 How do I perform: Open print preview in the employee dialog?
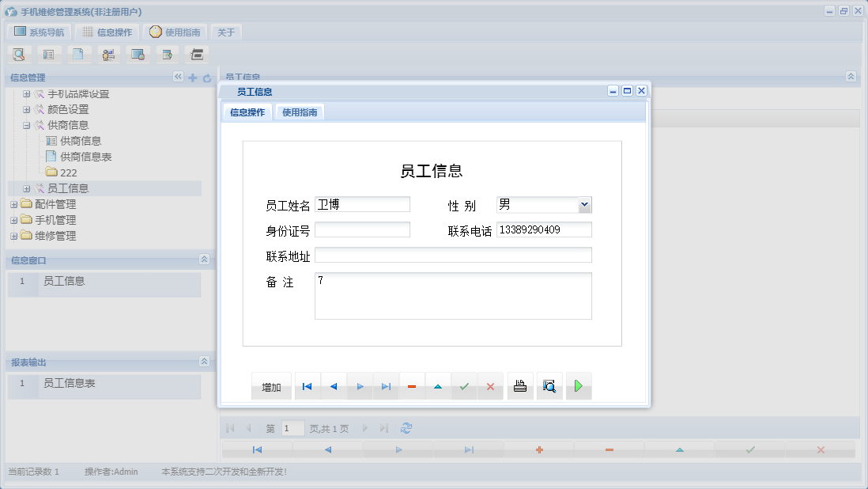pos(549,385)
